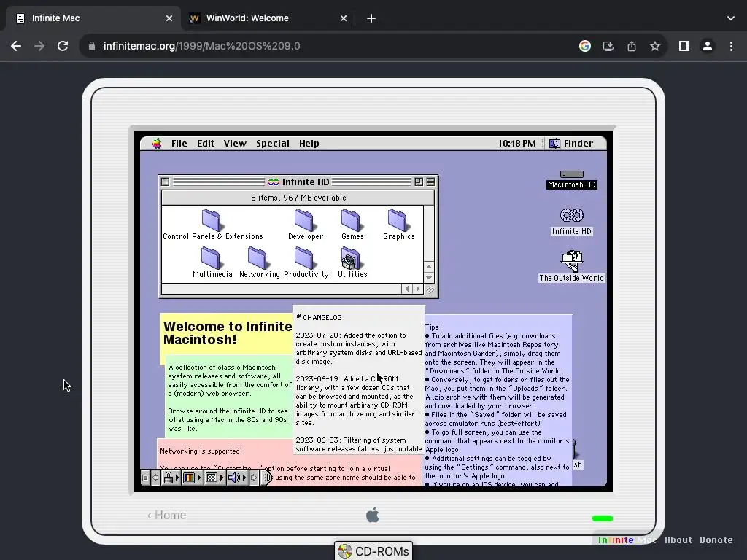Open the Help menu
Screen dimensions: 747x560
coord(309,144)
